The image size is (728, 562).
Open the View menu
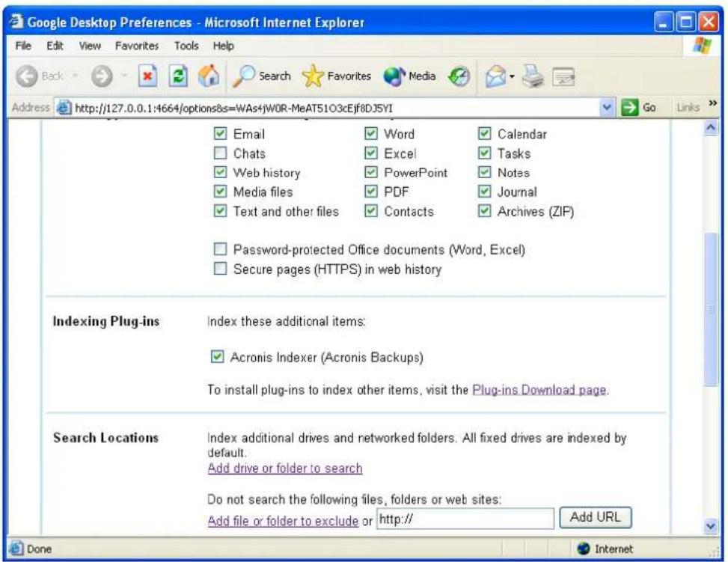click(x=90, y=46)
